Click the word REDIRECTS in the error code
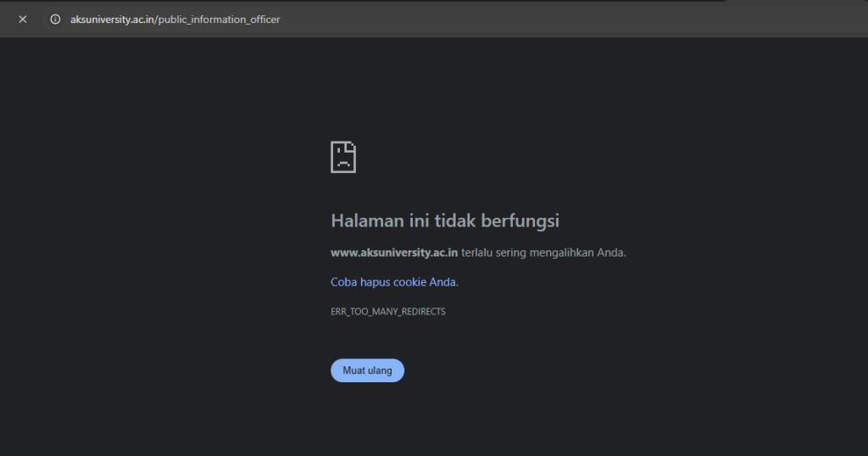The height and width of the screenshot is (456, 868). point(421,311)
